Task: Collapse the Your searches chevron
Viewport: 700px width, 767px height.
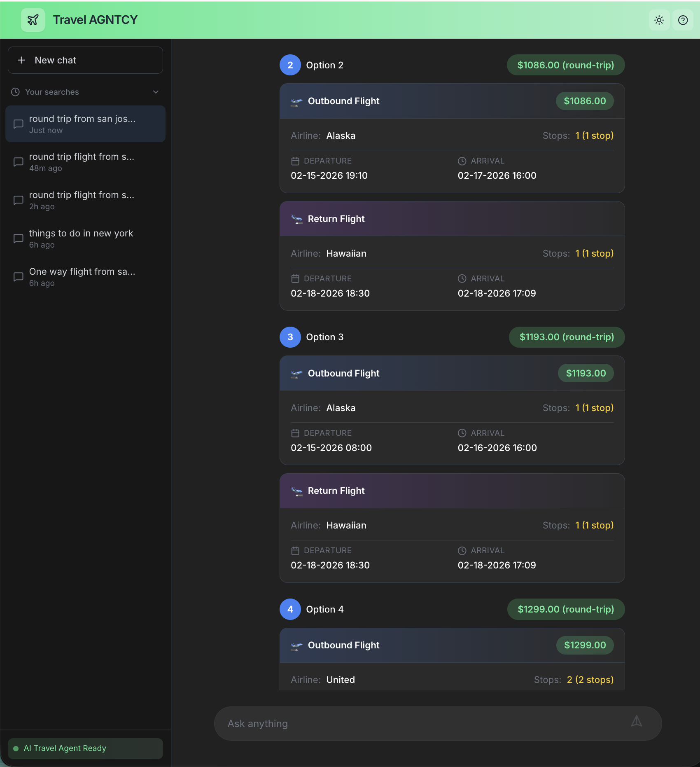Action: tap(156, 92)
